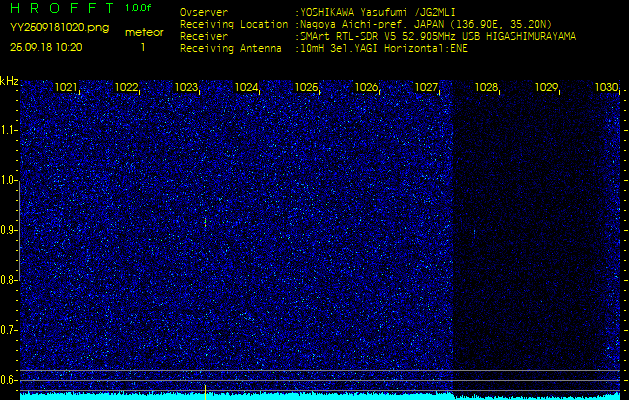Click the yellow meteor label

(x=143, y=33)
